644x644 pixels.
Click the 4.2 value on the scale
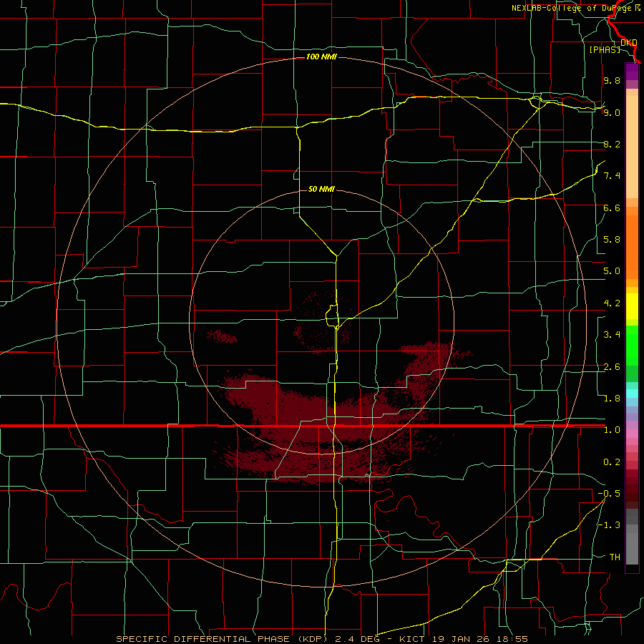click(x=612, y=303)
